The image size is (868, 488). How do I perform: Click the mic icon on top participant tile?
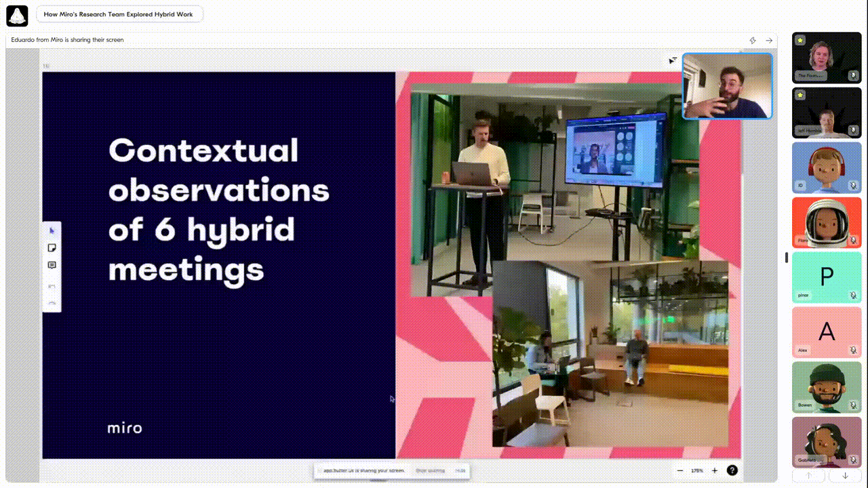(853, 75)
